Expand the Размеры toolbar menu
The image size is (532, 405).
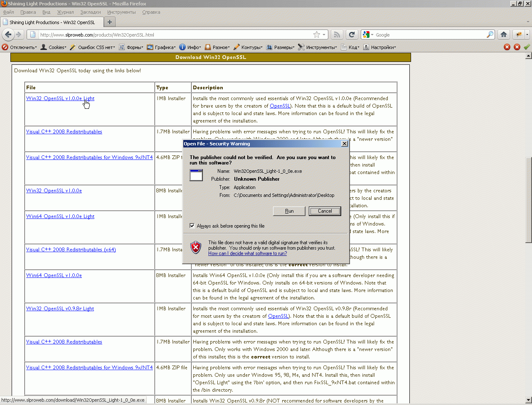click(x=280, y=47)
